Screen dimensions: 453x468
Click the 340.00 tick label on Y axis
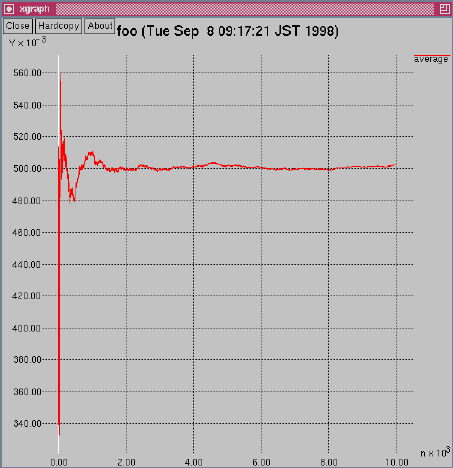click(x=28, y=424)
